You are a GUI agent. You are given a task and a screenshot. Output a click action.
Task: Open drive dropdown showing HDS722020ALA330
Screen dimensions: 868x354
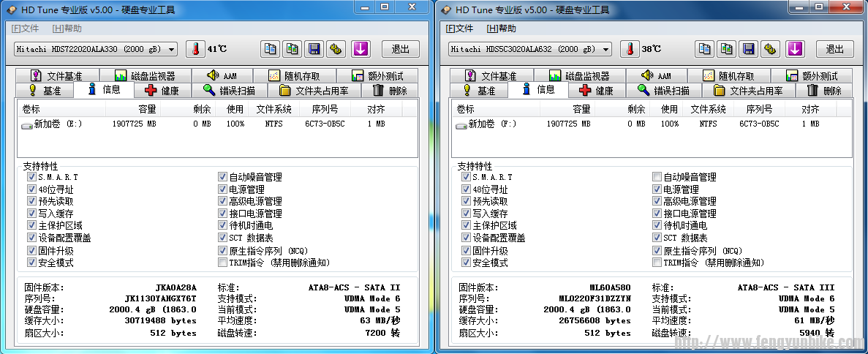point(95,49)
